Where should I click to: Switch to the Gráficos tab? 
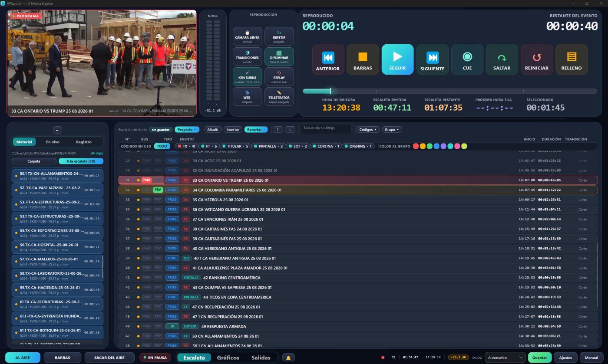click(x=228, y=357)
